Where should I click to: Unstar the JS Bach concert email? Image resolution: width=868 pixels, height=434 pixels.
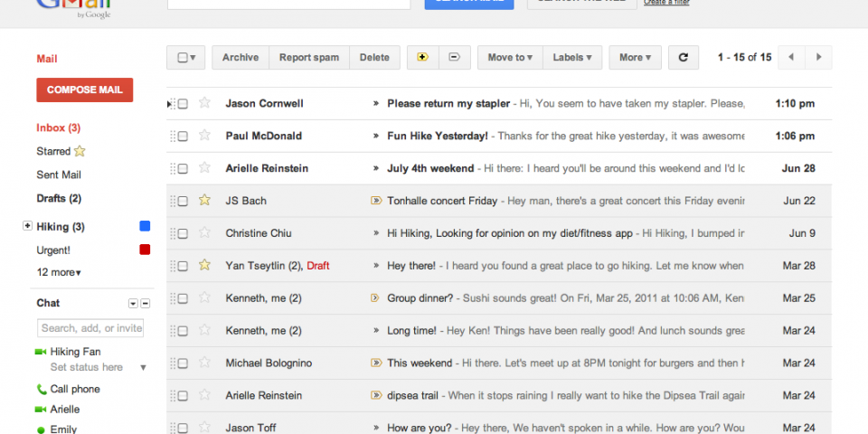pyautogui.click(x=204, y=200)
